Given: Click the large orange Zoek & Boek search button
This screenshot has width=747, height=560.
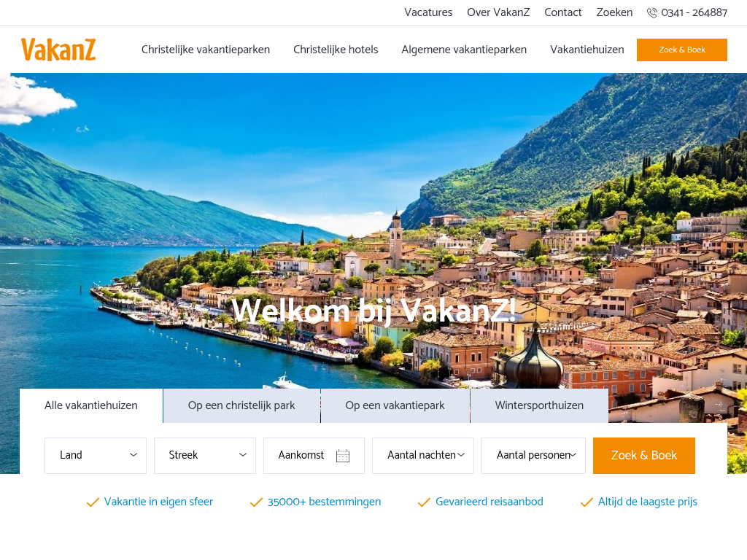Looking at the screenshot, I should [x=644, y=456].
